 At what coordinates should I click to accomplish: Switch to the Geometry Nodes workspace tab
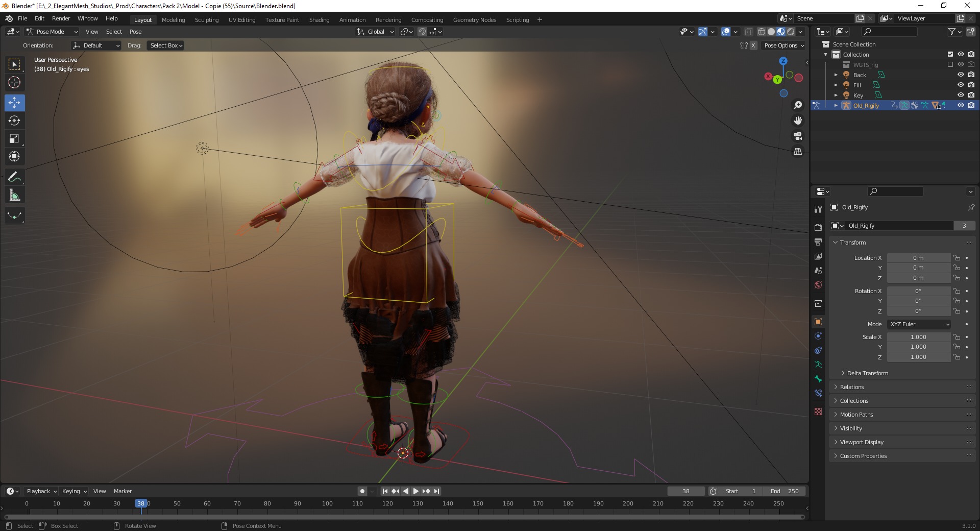475,20
